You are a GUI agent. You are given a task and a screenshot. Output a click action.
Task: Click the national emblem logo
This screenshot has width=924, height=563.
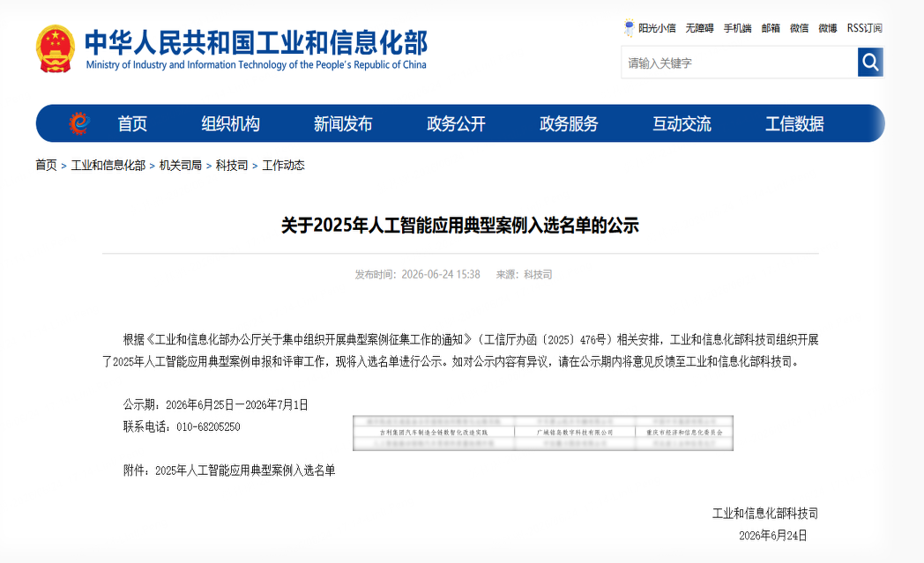56,48
